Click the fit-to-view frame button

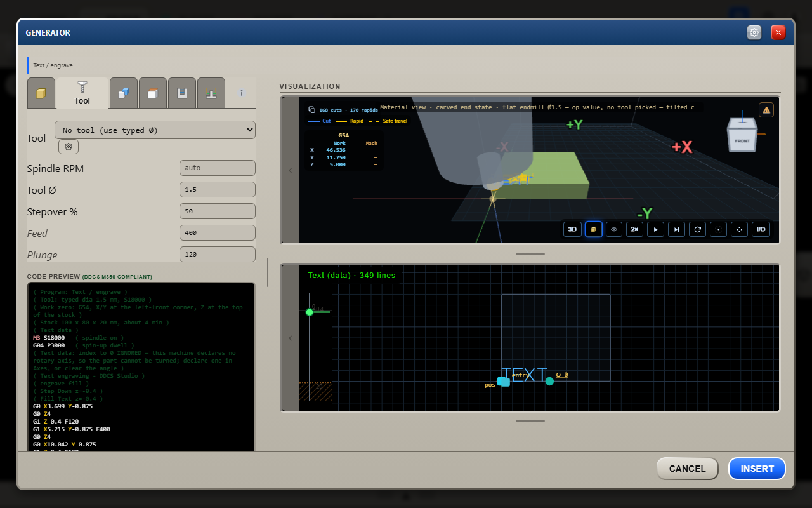(718, 229)
